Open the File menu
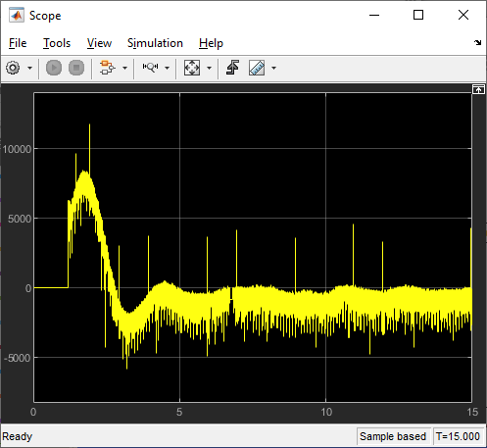Image resolution: width=487 pixels, height=448 pixels. click(x=18, y=43)
